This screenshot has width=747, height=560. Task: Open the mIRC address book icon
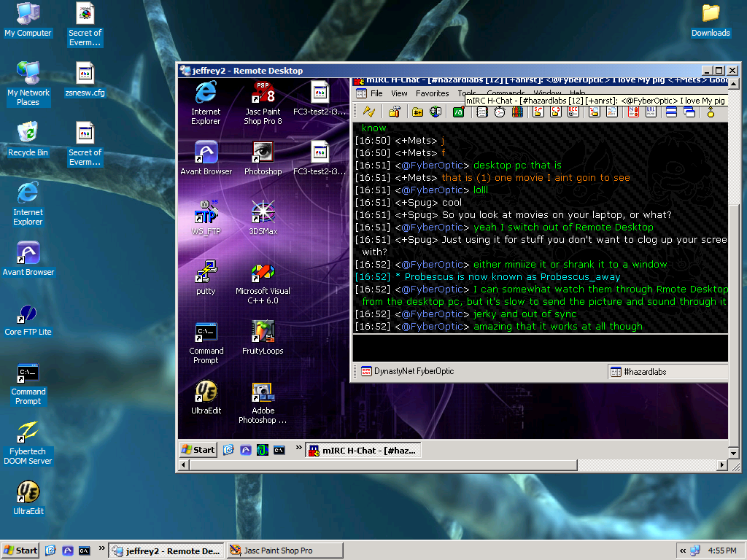coord(481,112)
